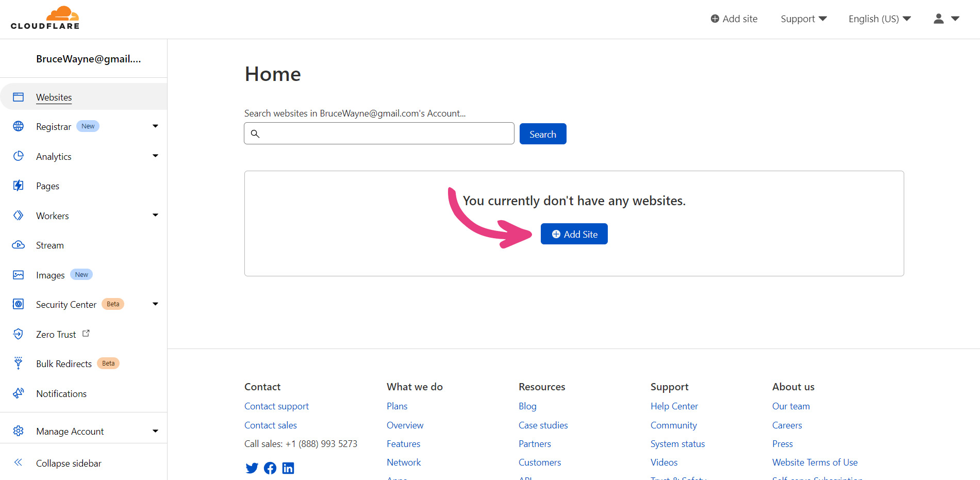Open Pages in the sidebar
Viewport: 980px width, 480px height.
(x=47, y=186)
